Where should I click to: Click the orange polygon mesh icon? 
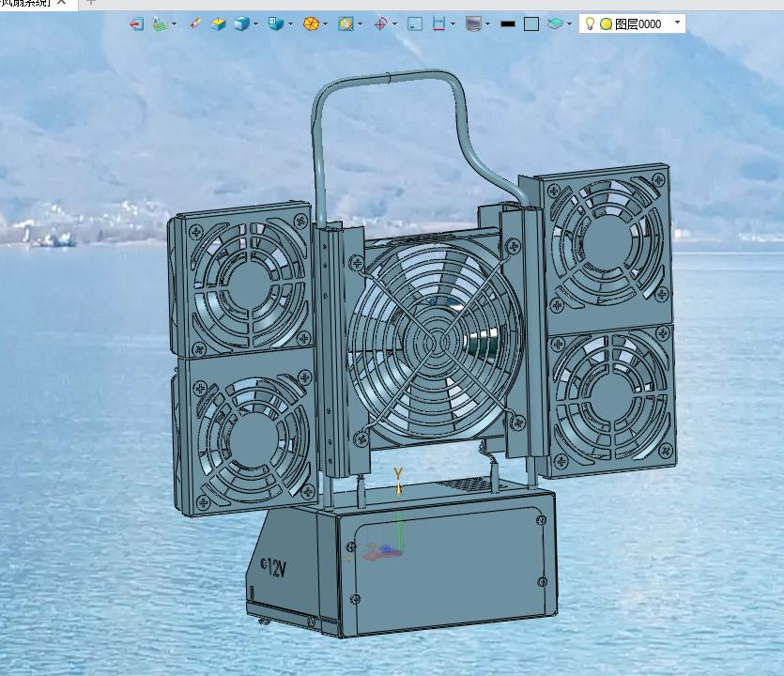[x=311, y=23]
